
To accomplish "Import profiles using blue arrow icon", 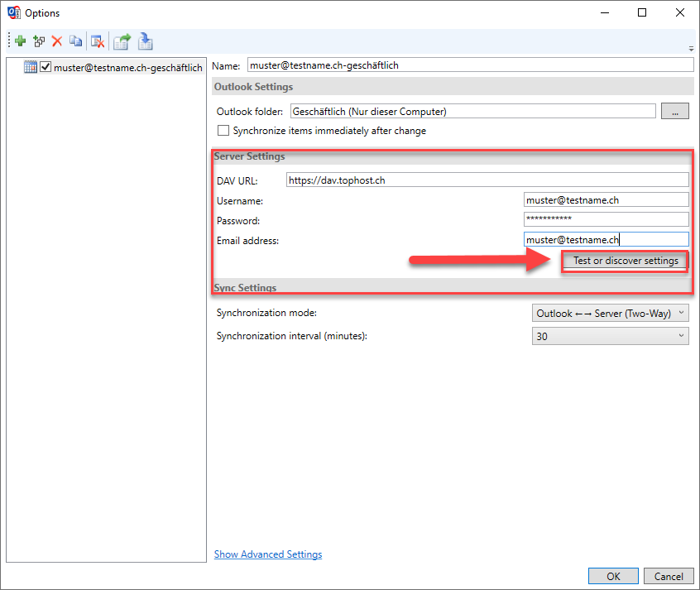I will click(145, 41).
